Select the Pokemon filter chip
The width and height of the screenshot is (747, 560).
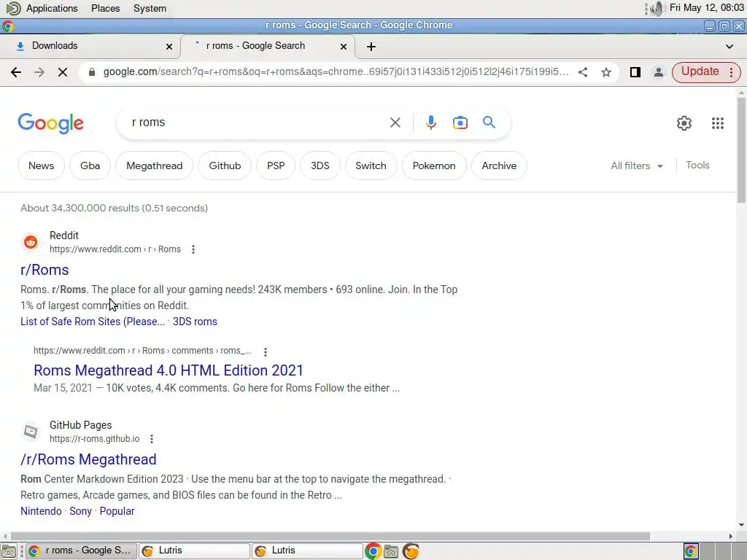click(434, 166)
